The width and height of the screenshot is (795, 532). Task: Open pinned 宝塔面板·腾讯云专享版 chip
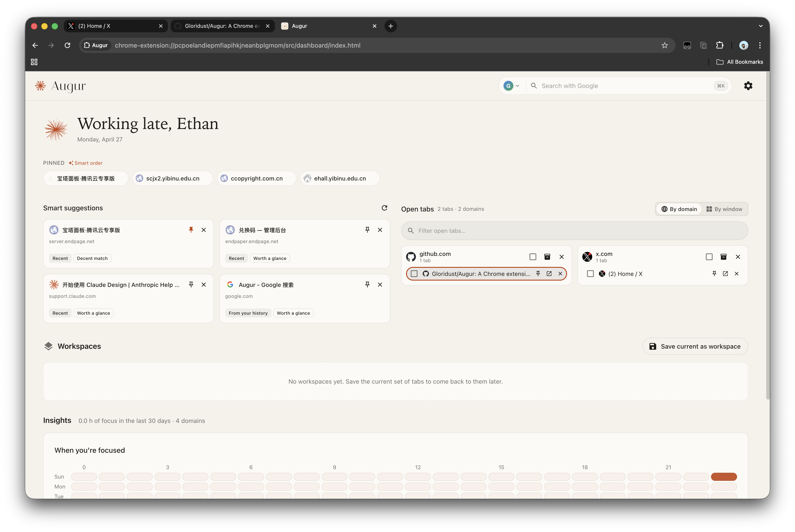tap(86, 178)
